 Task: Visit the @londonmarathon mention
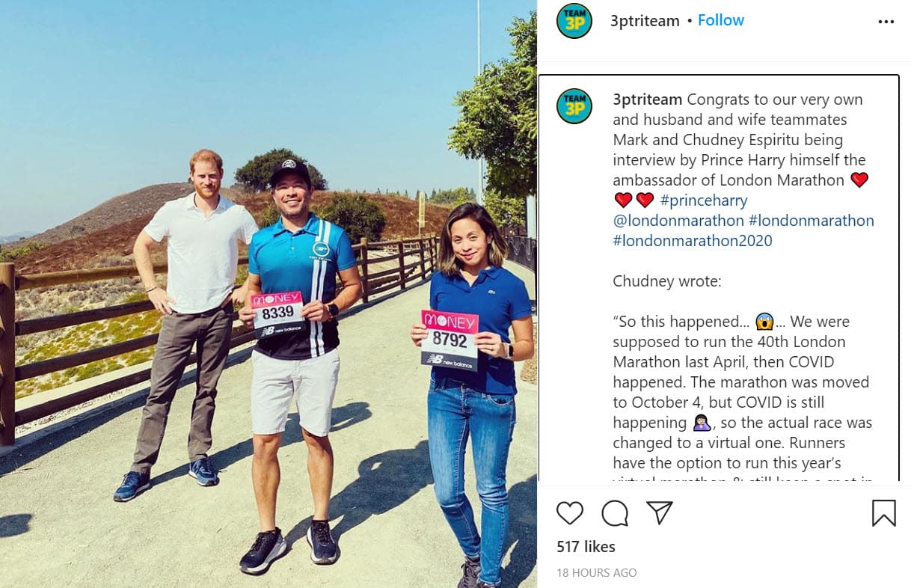click(678, 220)
